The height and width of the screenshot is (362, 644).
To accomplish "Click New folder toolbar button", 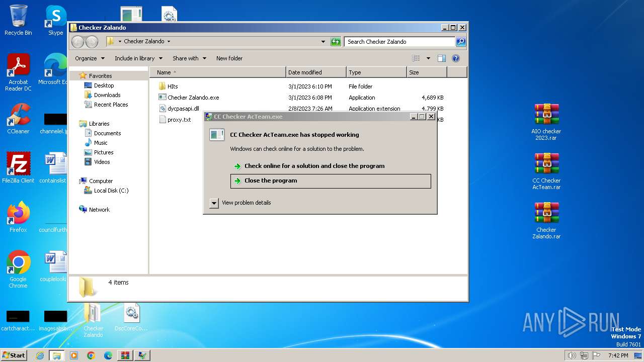I will pos(229,58).
